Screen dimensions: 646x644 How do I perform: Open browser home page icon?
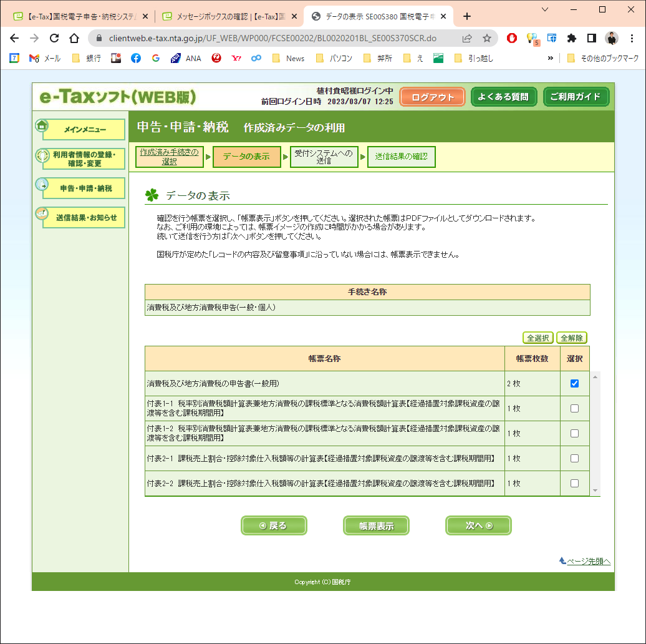tap(74, 38)
